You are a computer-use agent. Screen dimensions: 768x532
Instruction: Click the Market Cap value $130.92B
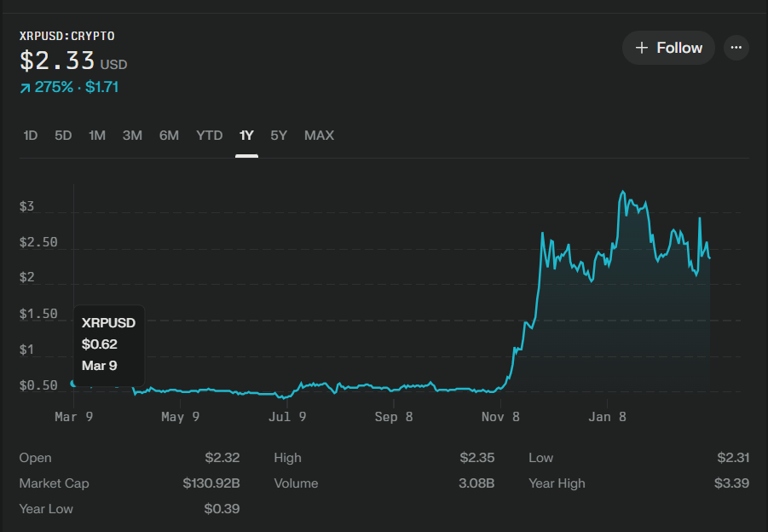point(211,483)
